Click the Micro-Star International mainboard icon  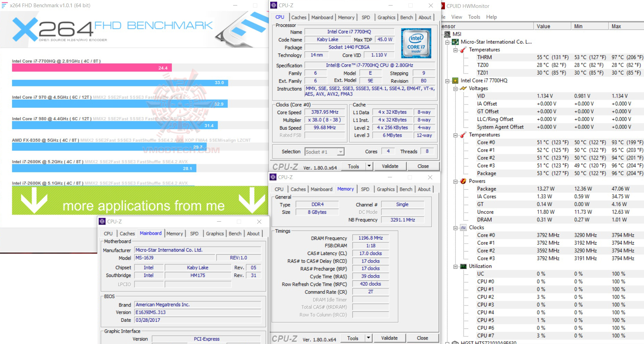coord(455,42)
